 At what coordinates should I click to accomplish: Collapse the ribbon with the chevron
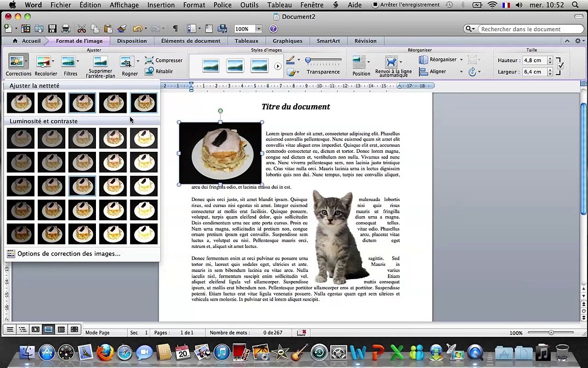tap(567, 41)
